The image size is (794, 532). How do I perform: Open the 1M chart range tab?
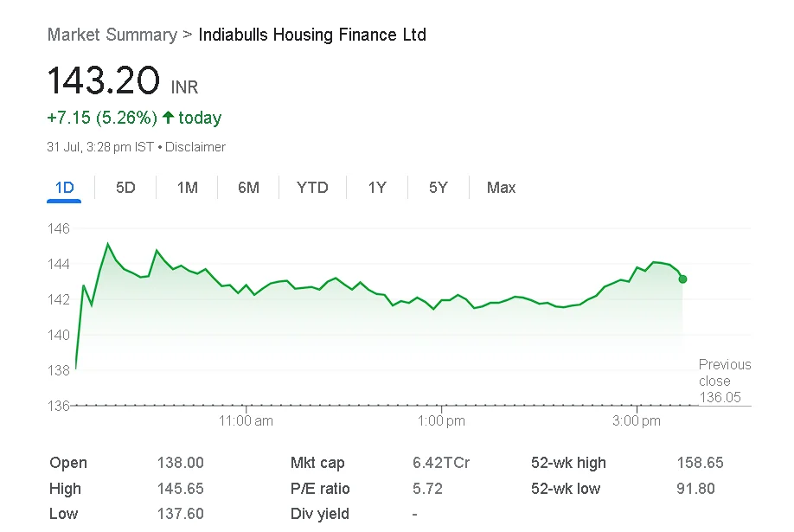pyautogui.click(x=188, y=188)
